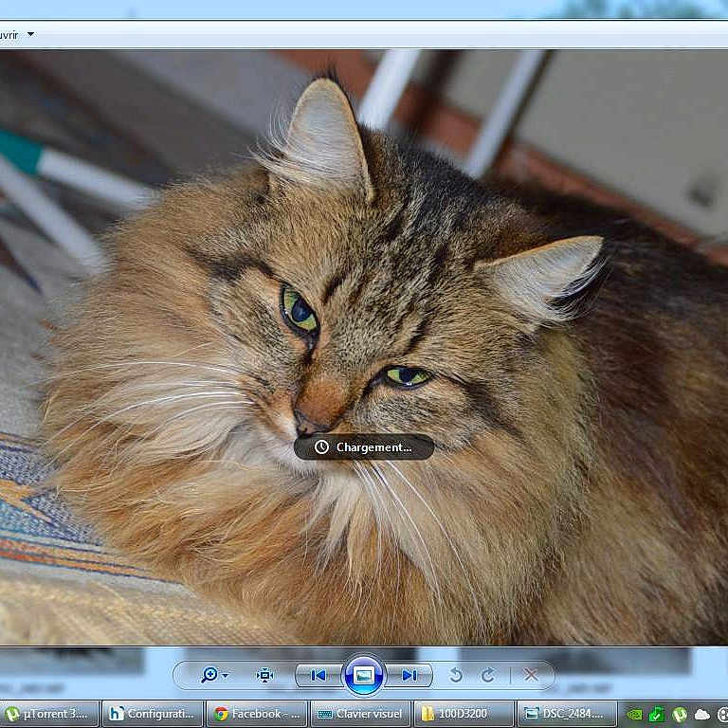Image resolution: width=728 pixels, height=728 pixels.
Task: Open the Clavier visuel taskbar item
Action: pos(359,714)
